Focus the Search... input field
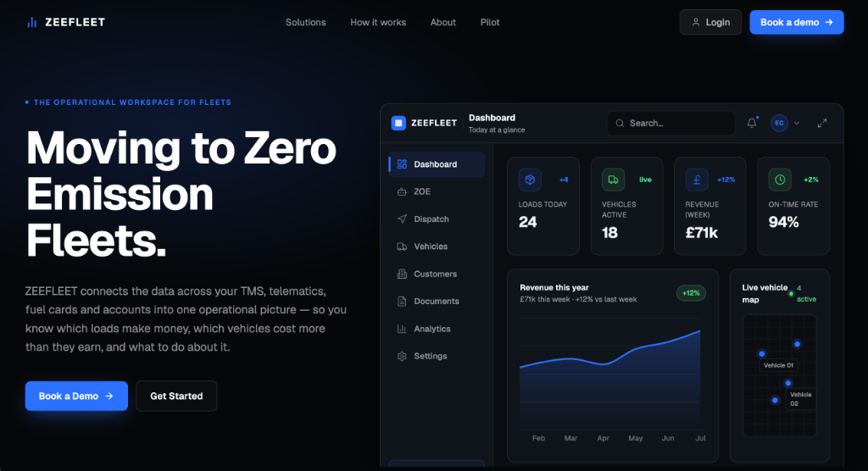This screenshot has width=868, height=471. pyautogui.click(x=671, y=123)
